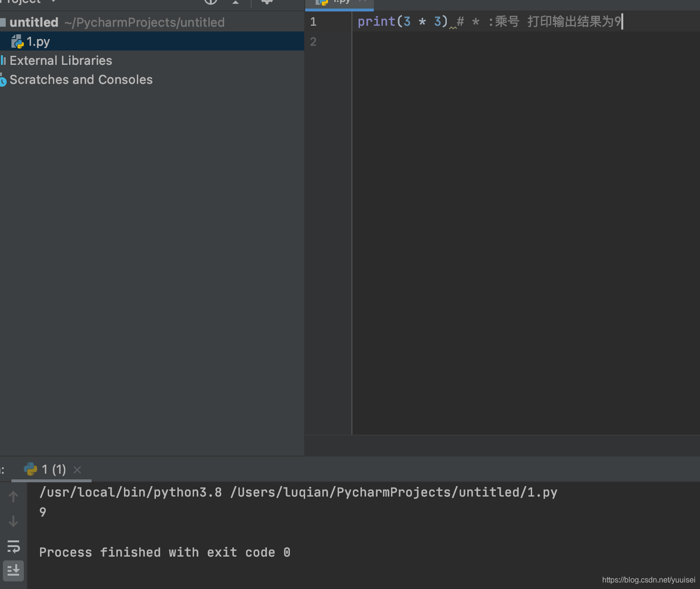Click the python3.8 command line in console

298,492
